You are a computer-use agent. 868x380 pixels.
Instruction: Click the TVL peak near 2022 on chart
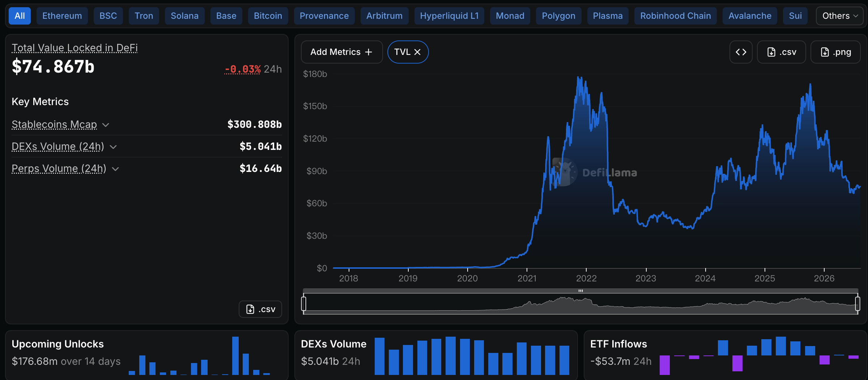tap(579, 77)
